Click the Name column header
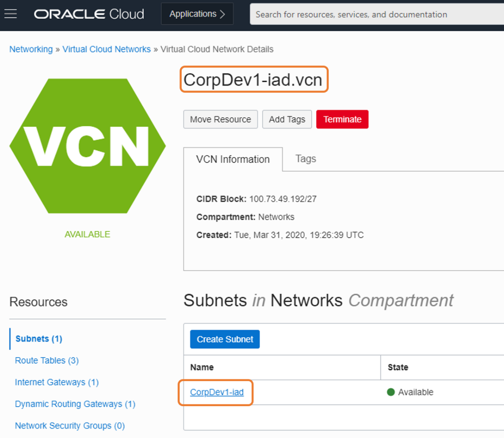 [x=202, y=367]
